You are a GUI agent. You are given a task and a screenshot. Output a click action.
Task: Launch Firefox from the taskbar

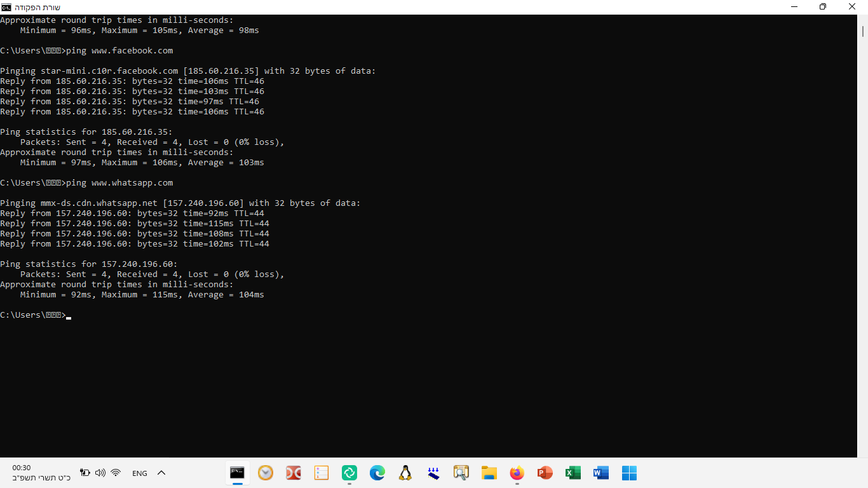coord(517,473)
